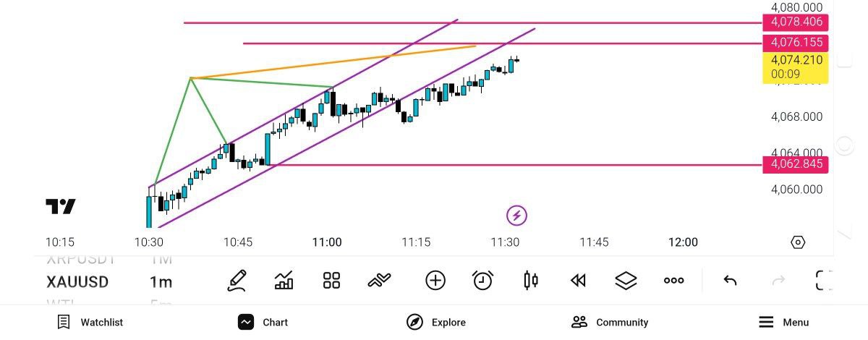Undo the last chart action

[x=730, y=280]
